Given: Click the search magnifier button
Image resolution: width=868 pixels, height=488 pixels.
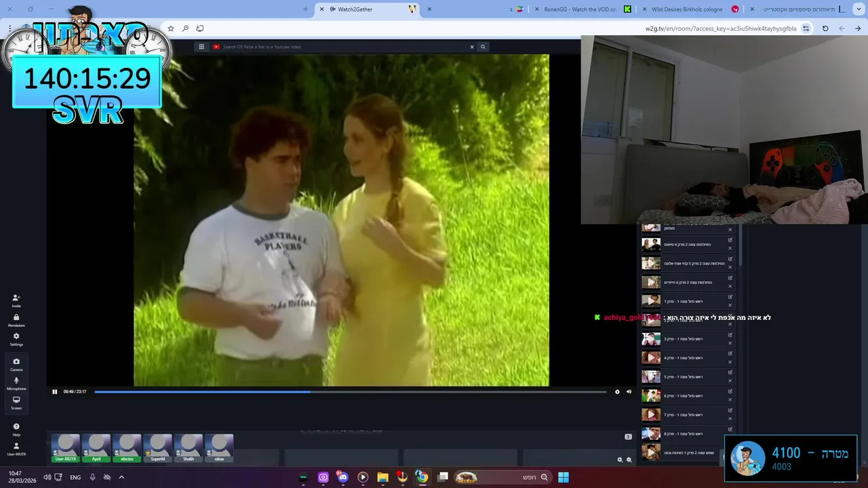Looking at the screenshot, I should (x=483, y=47).
